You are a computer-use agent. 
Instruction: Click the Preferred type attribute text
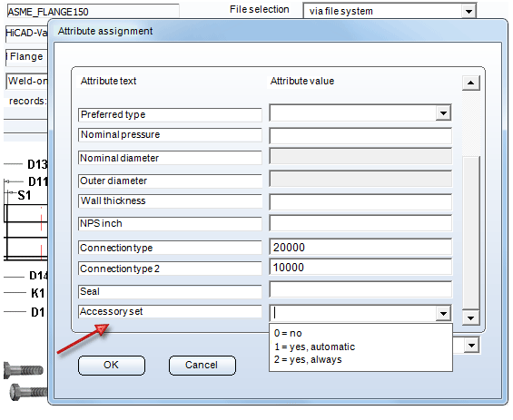(170, 114)
